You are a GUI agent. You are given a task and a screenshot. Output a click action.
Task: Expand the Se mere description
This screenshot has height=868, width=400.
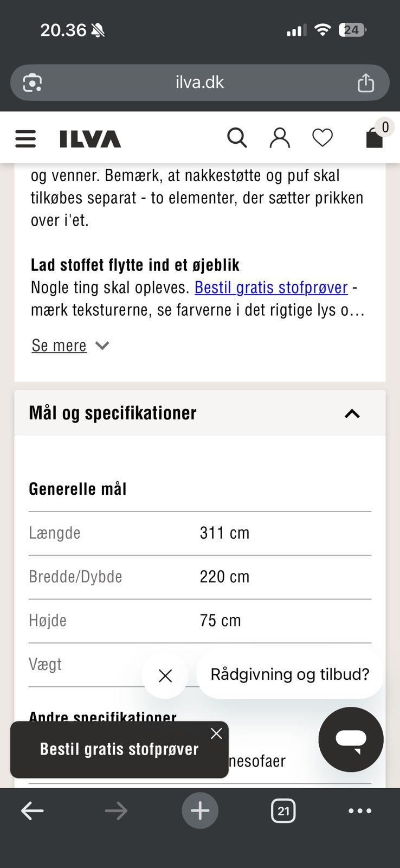(59, 346)
